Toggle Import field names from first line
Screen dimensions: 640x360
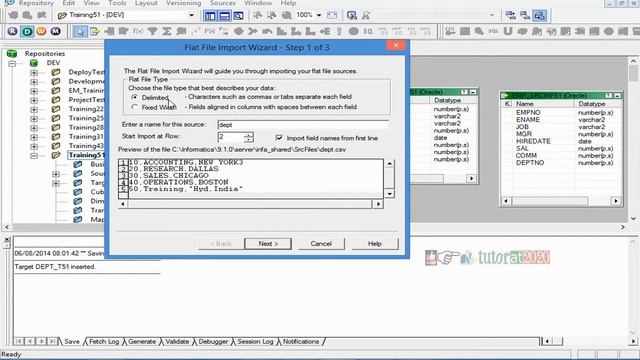[279, 138]
